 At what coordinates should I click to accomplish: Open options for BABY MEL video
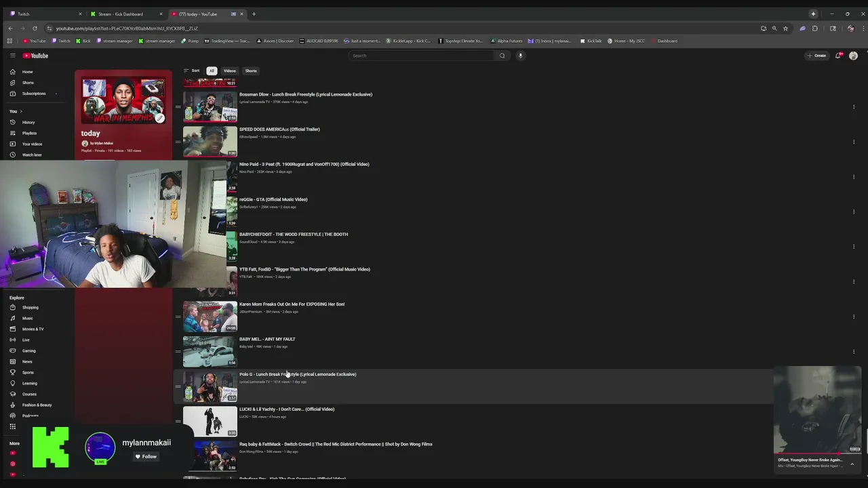pyautogui.click(x=854, y=352)
